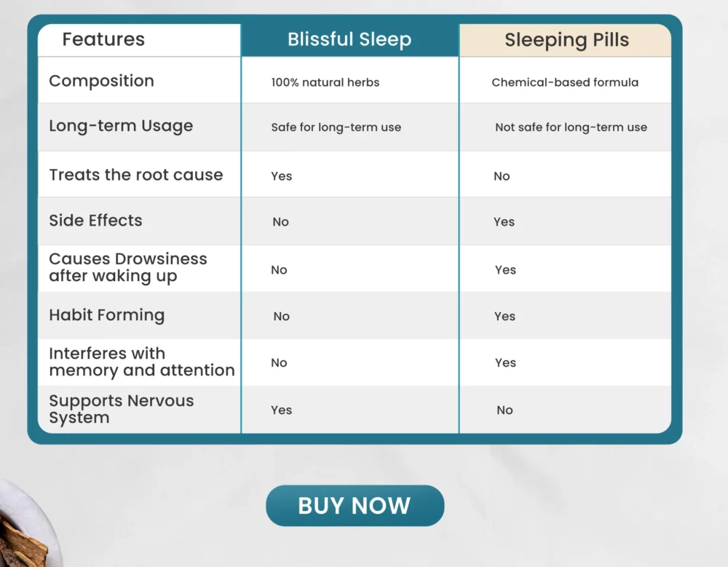The width and height of the screenshot is (728, 567).
Task: Click the Composition row label
Action: pos(101,81)
